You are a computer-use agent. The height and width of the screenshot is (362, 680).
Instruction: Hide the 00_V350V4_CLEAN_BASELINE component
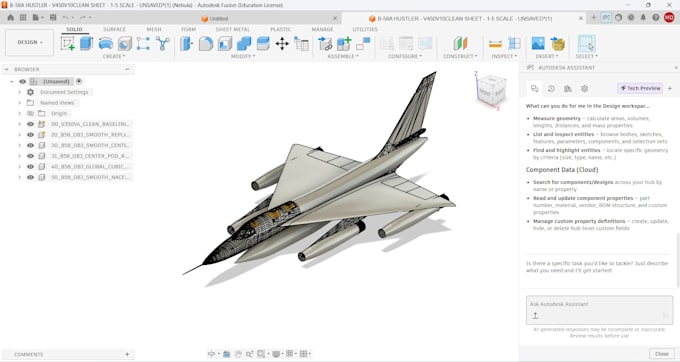(30, 124)
